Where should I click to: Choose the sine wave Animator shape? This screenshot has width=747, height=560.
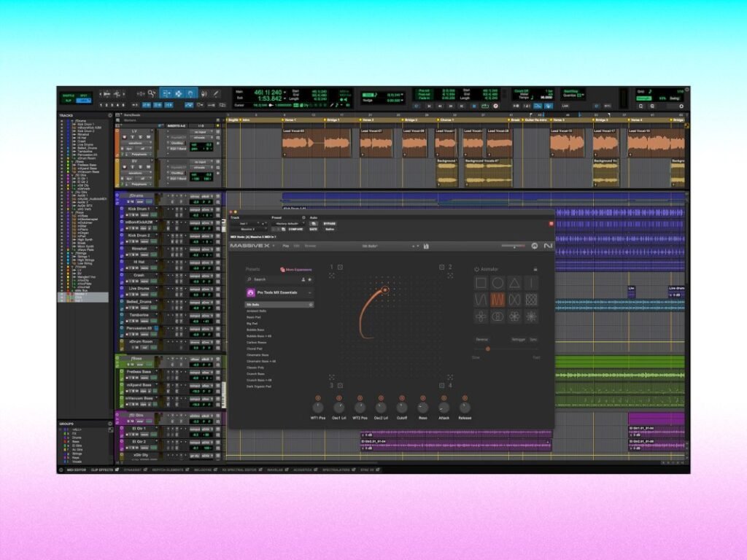pos(481,300)
